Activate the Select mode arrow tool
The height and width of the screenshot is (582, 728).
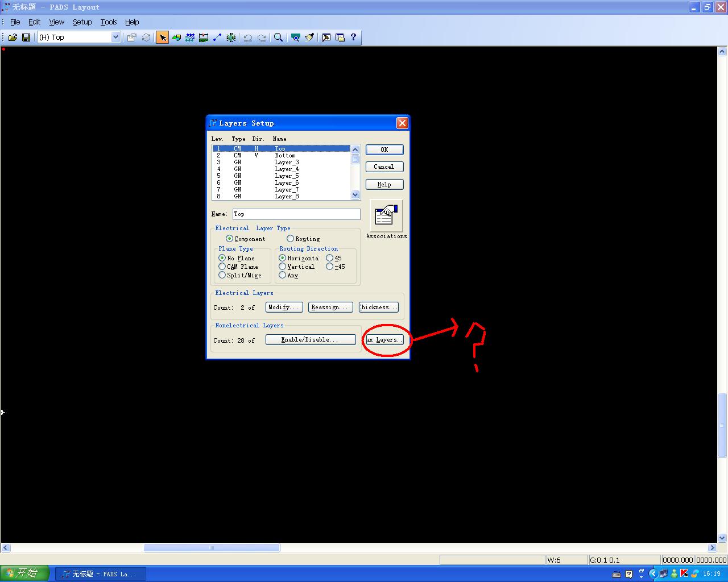(163, 38)
